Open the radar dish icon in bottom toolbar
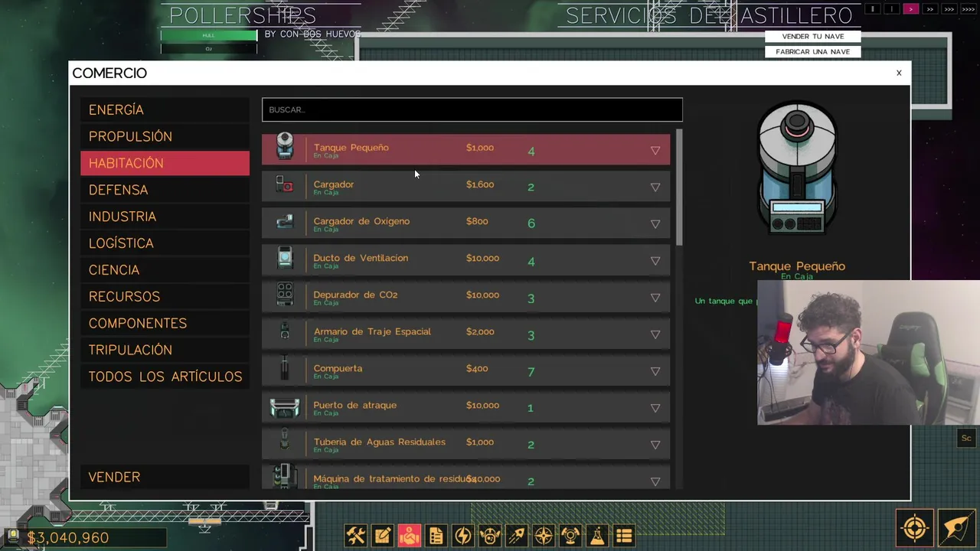Viewport: 980px width, 551px height. (x=570, y=536)
